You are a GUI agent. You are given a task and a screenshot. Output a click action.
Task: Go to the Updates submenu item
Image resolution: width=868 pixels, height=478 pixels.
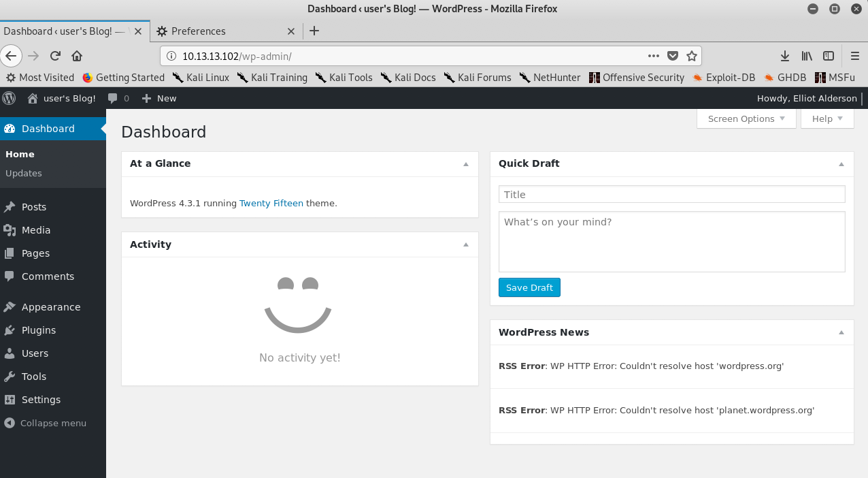(x=24, y=173)
